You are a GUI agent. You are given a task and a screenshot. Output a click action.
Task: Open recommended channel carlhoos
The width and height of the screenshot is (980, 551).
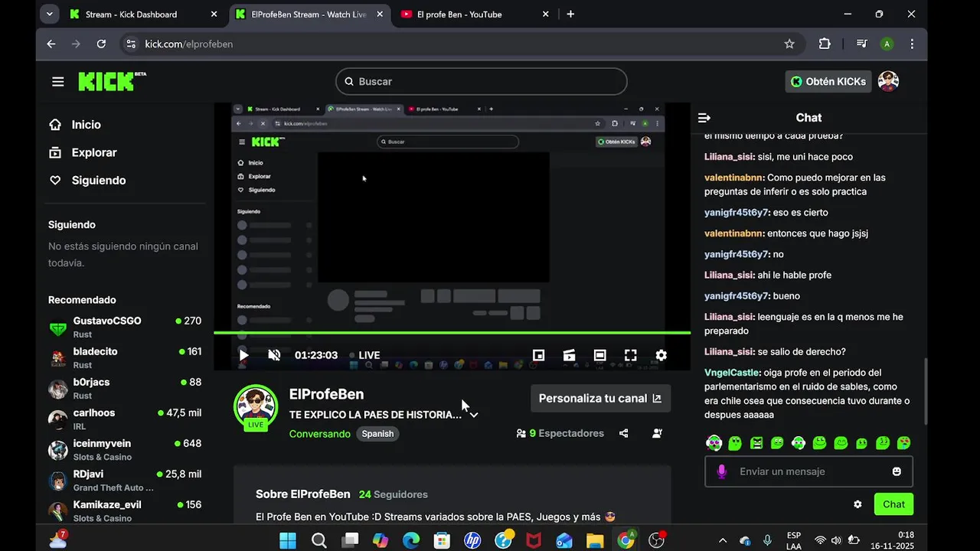[125, 419]
